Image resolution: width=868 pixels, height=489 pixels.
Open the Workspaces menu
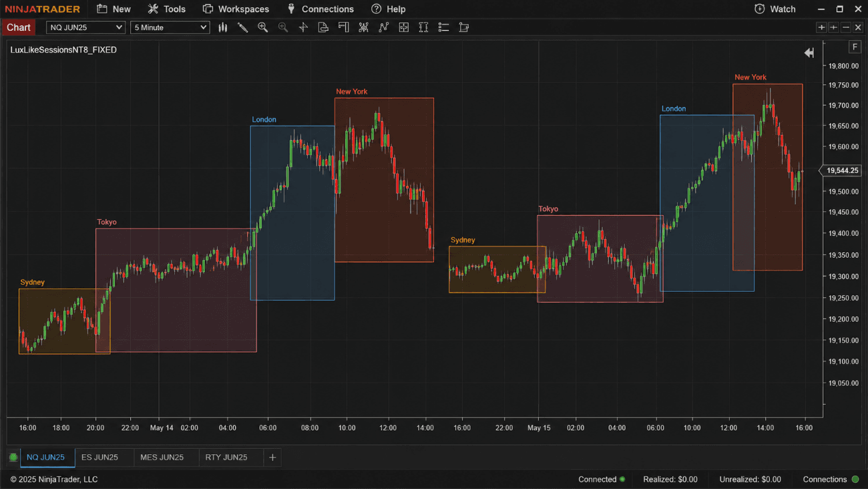(x=236, y=9)
